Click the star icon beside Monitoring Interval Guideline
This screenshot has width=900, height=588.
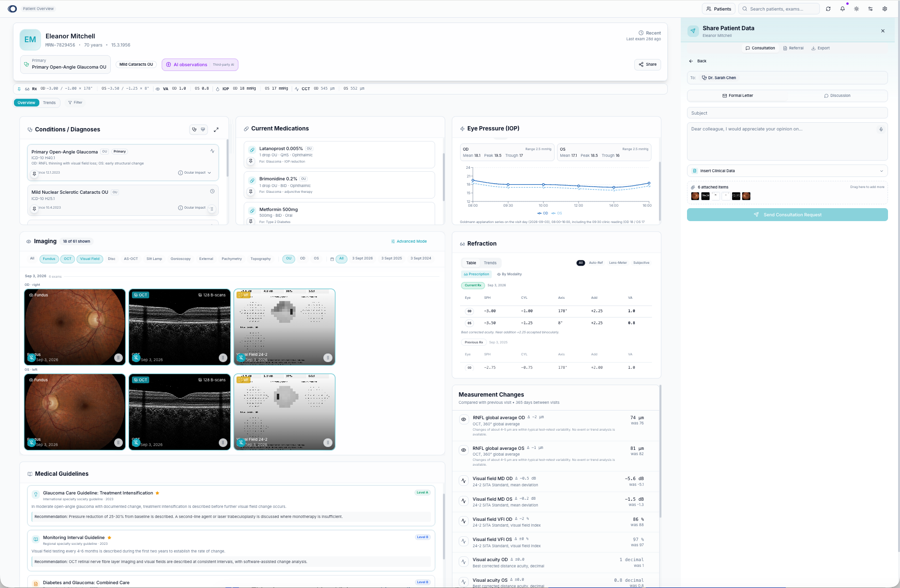(109, 538)
